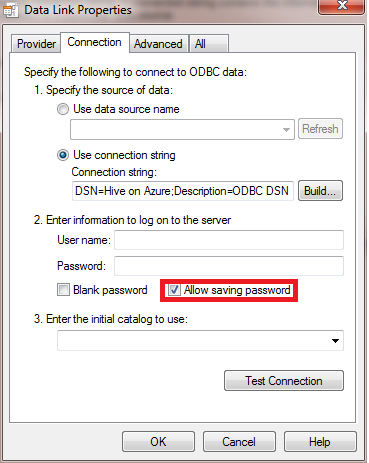
Task: Open the Build... connection string dialog
Action: coord(320,191)
